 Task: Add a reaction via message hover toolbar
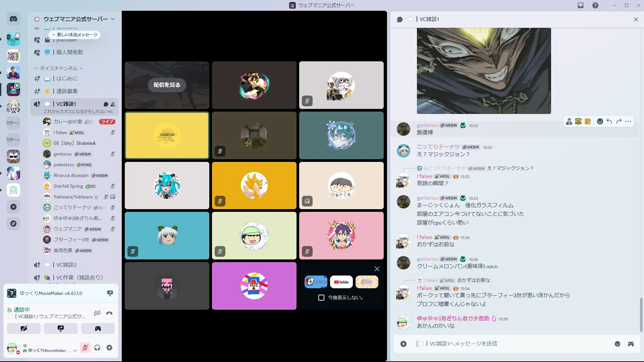pyautogui.click(x=600, y=122)
